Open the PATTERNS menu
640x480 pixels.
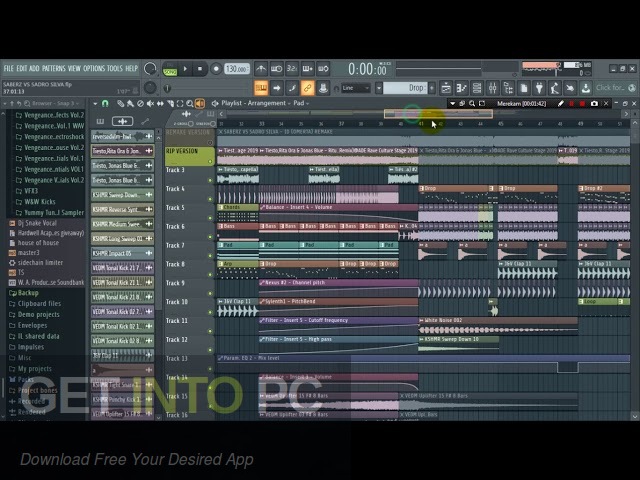pyautogui.click(x=53, y=69)
